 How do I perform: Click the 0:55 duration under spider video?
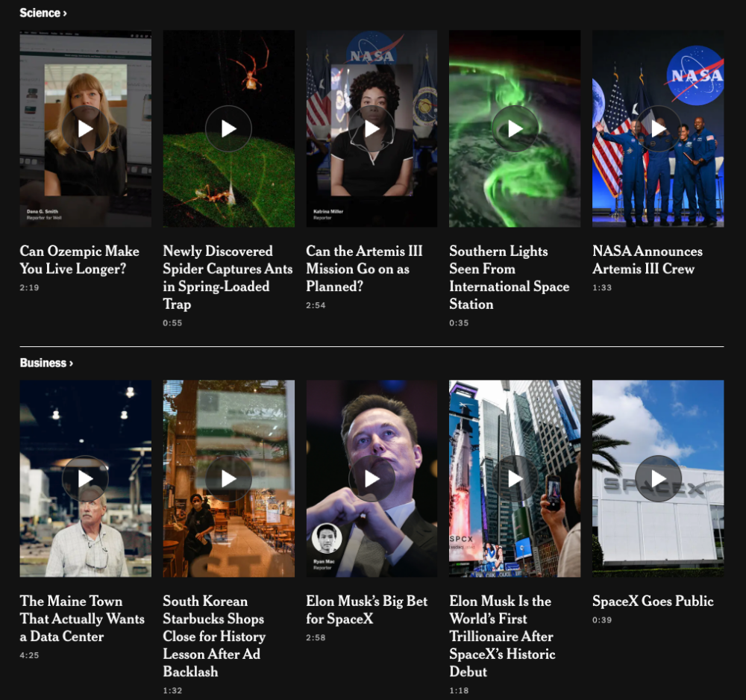click(x=172, y=322)
